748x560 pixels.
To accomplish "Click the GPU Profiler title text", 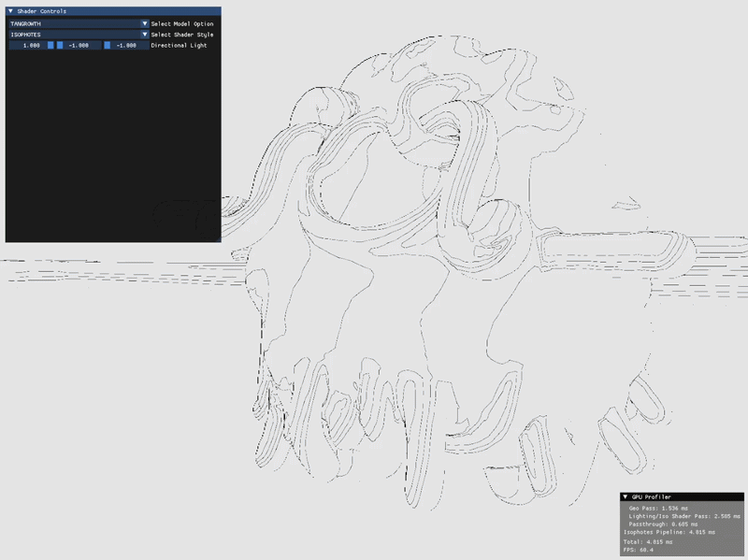I will click(651, 497).
